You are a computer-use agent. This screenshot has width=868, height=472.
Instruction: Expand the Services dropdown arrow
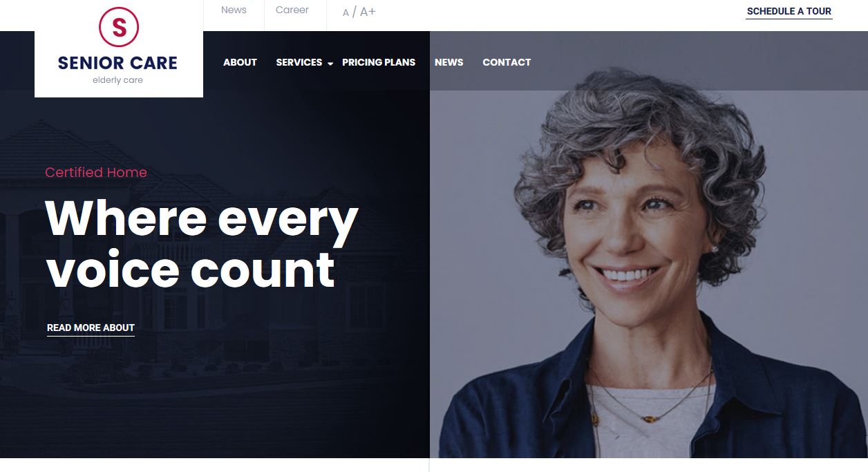click(330, 64)
